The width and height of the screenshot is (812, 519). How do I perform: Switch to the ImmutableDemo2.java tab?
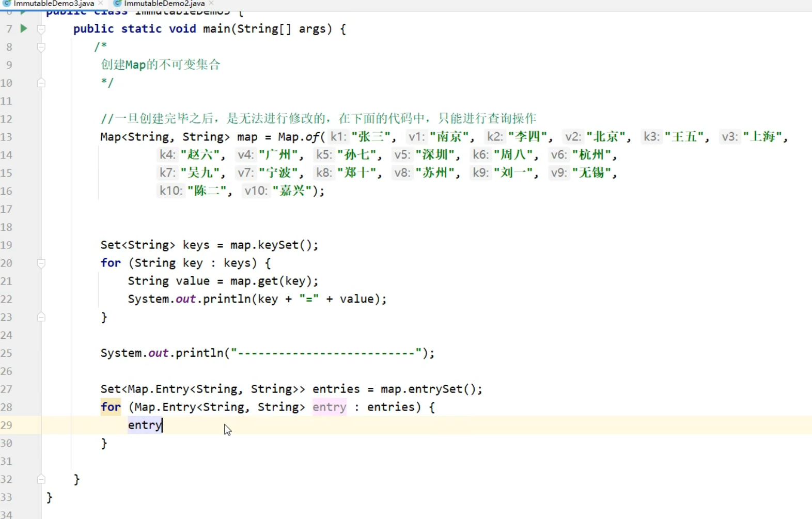164,4
